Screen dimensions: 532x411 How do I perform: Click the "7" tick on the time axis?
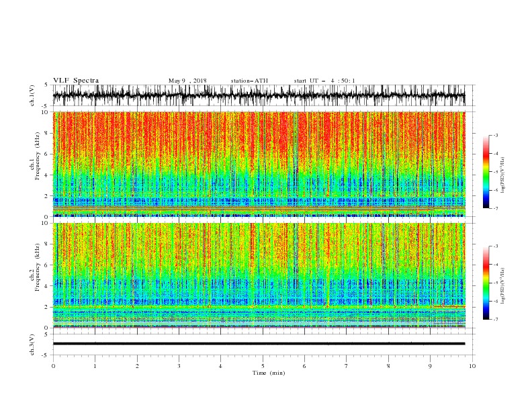(x=347, y=366)
